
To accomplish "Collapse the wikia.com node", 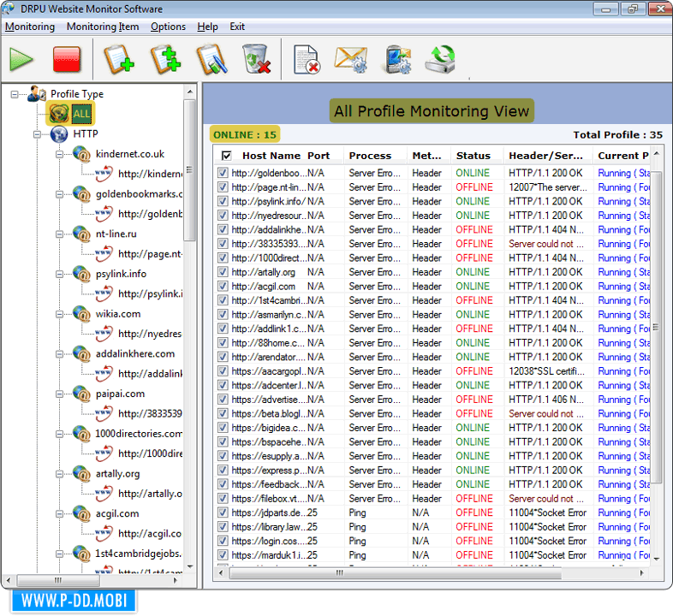I will (x=60, y=314).
